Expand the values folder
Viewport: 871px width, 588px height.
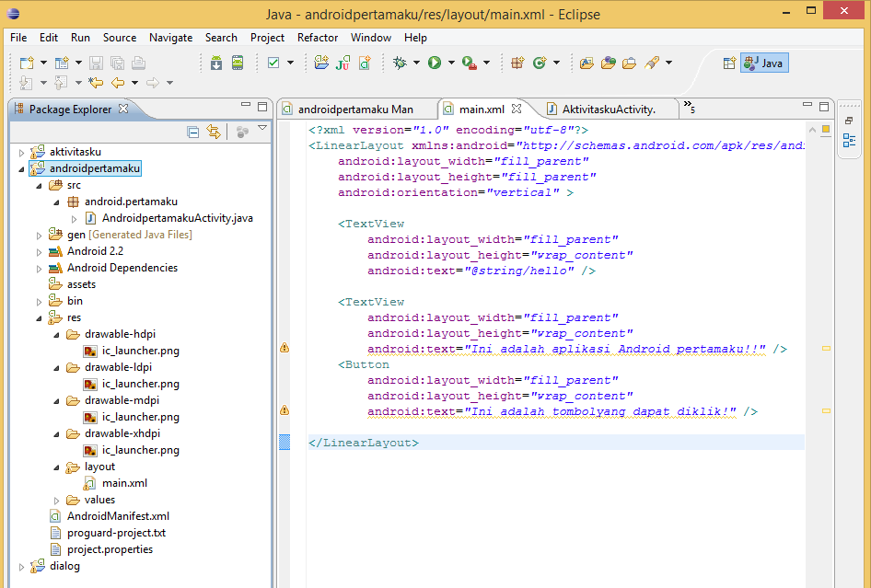tap(56, 501)
